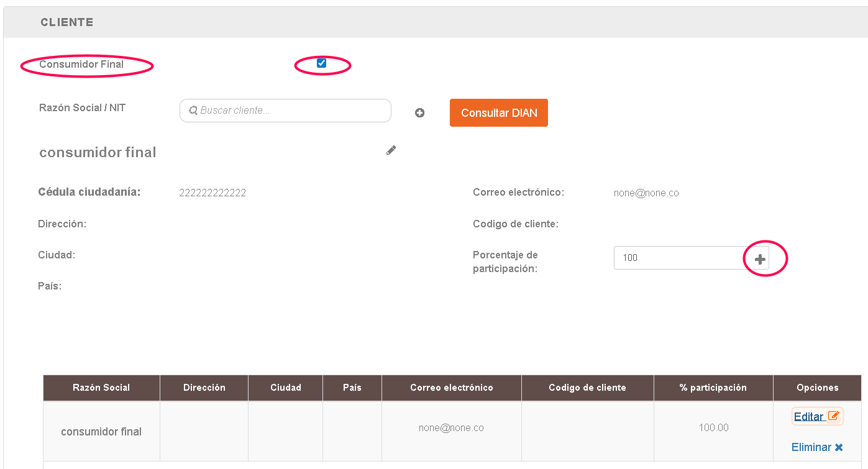Viewport: 868px width, 469px height.
Task: Select the consumidor final cell in table
Action: click(101, 432)
